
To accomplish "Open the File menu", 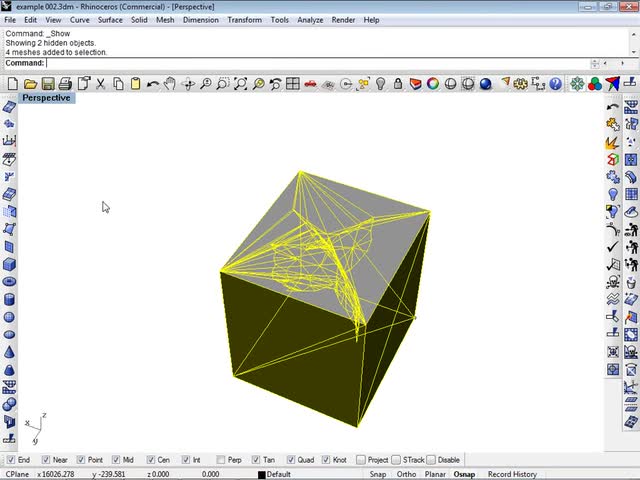I will (x=10, y=20).
